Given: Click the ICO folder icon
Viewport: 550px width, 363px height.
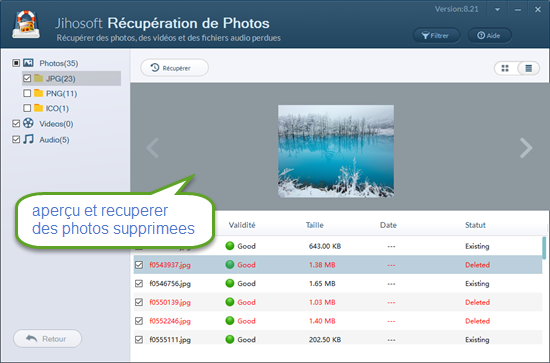Looking at the screenshot, I should coord(39,108).
